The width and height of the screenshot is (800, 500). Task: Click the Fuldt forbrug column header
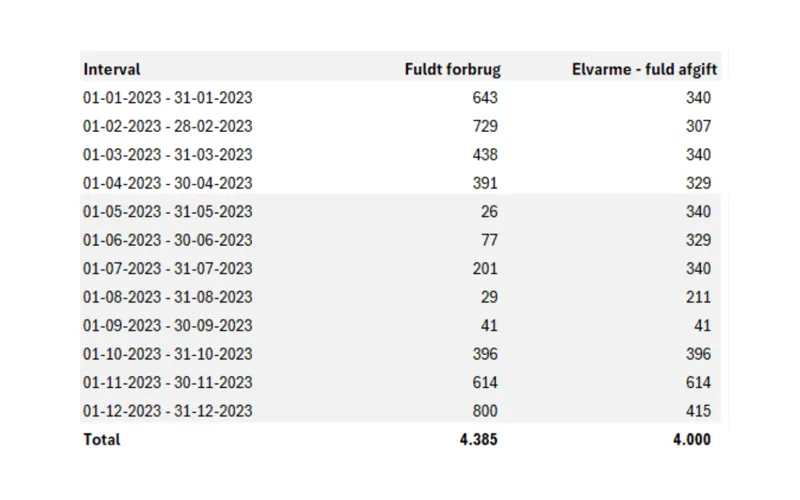pos(452,69)
